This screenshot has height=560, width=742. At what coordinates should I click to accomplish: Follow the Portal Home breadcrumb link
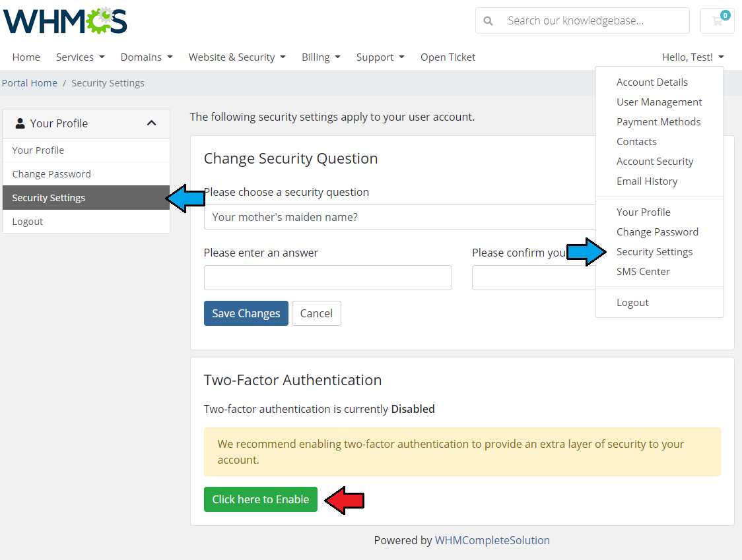[29, 83]
